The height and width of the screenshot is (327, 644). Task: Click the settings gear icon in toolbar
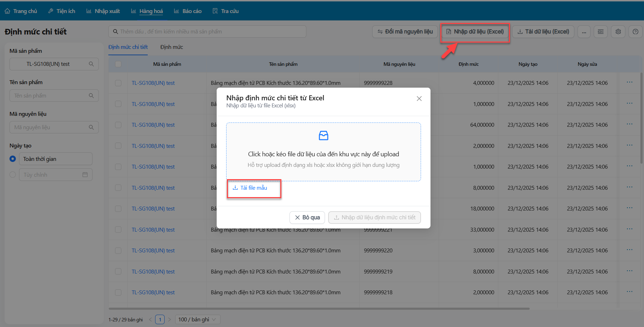point(618,32)
